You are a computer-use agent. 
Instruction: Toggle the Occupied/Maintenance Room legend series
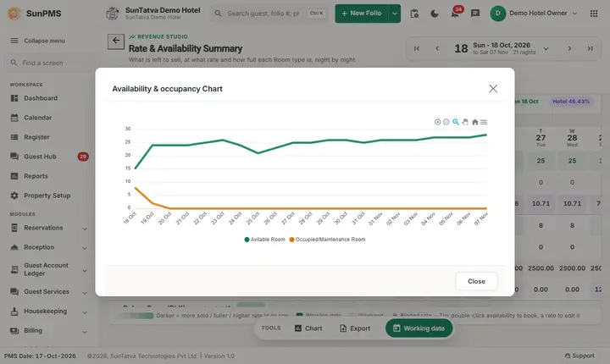[x=327, y=240]
